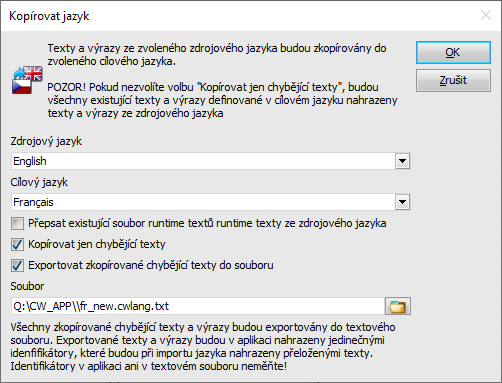
Task: Click the top description starting Texty a výrazy
Action: pos(217,55)
